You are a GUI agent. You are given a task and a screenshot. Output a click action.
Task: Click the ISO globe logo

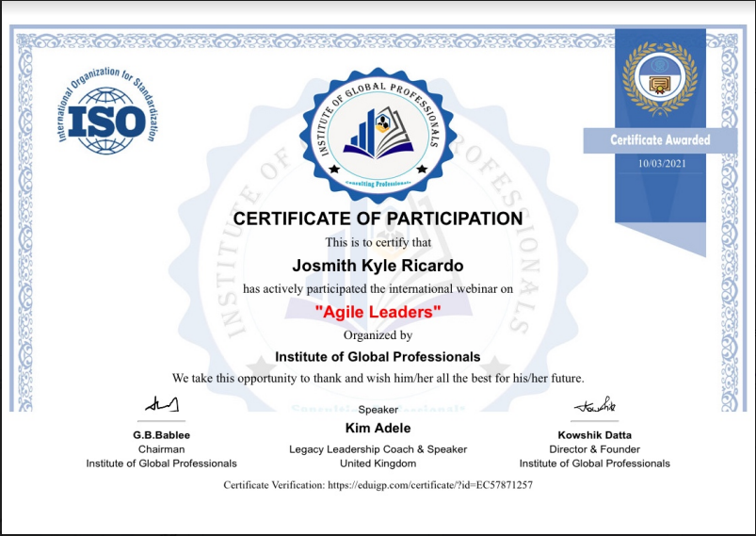coord(106,112)
